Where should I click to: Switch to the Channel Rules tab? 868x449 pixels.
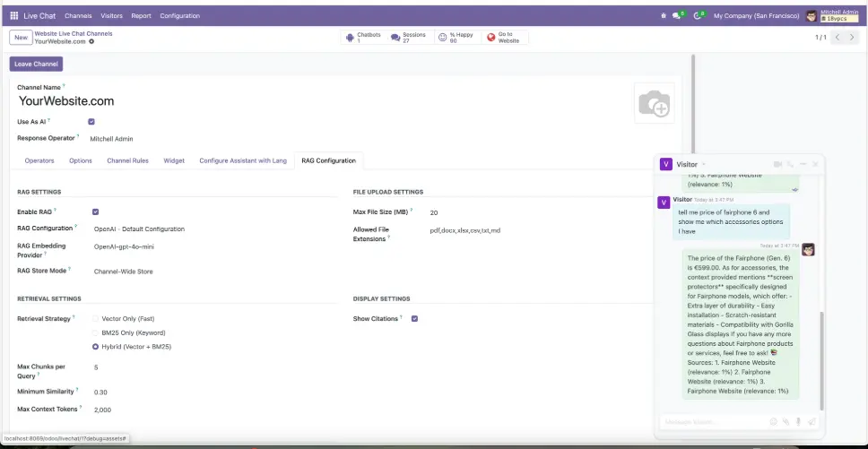(x=127, y=161)
